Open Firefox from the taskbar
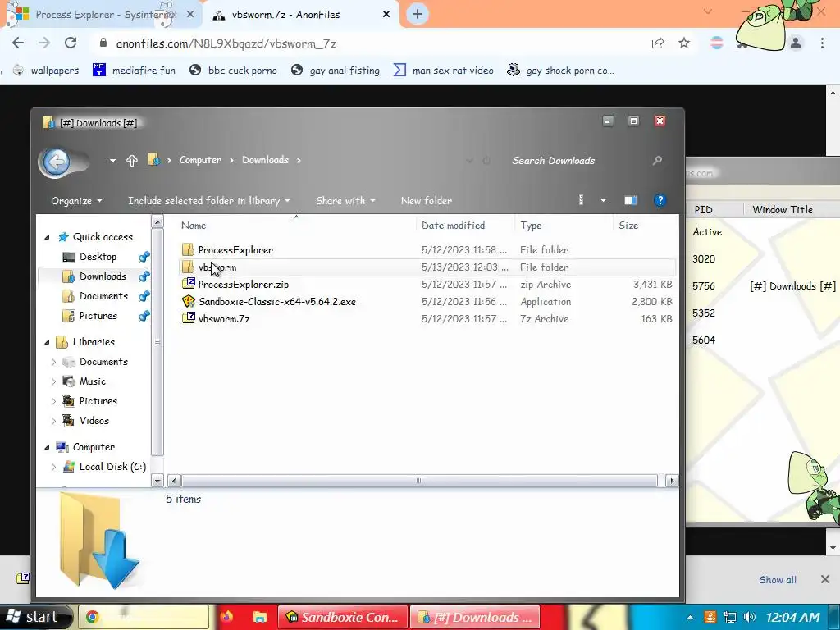Viewport: 840px width, 630px height. click(226, 617)
